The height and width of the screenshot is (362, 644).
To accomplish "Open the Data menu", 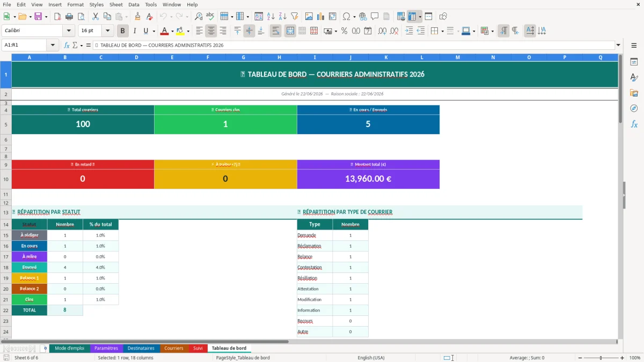I will (134, 4).
